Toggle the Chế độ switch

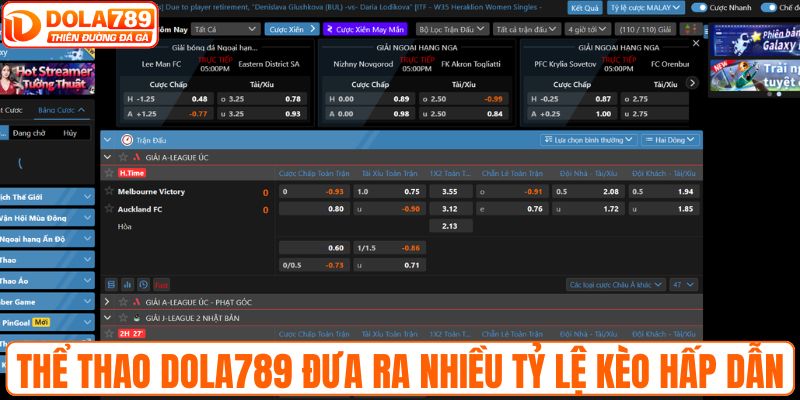point(768,8)
